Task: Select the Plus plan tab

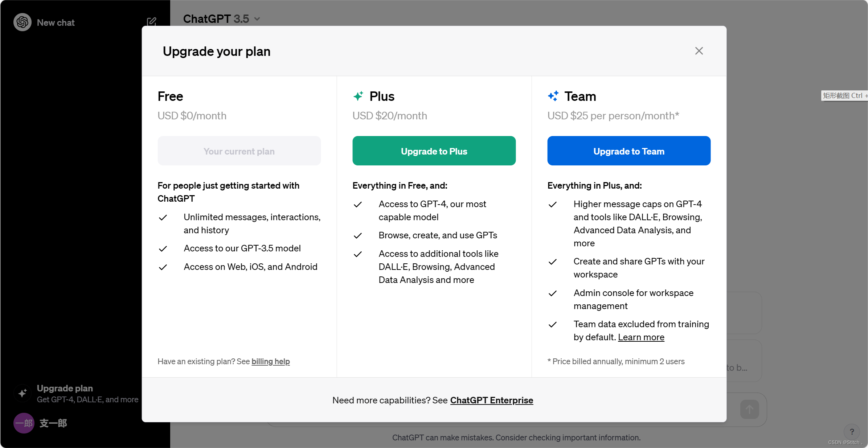Action: tap(381, 95)
